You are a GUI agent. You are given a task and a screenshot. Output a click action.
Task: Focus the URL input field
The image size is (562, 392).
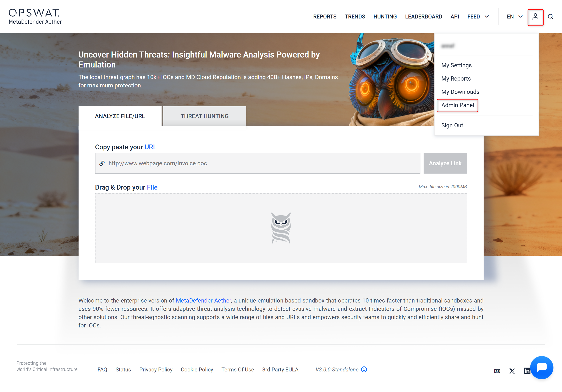258,163
